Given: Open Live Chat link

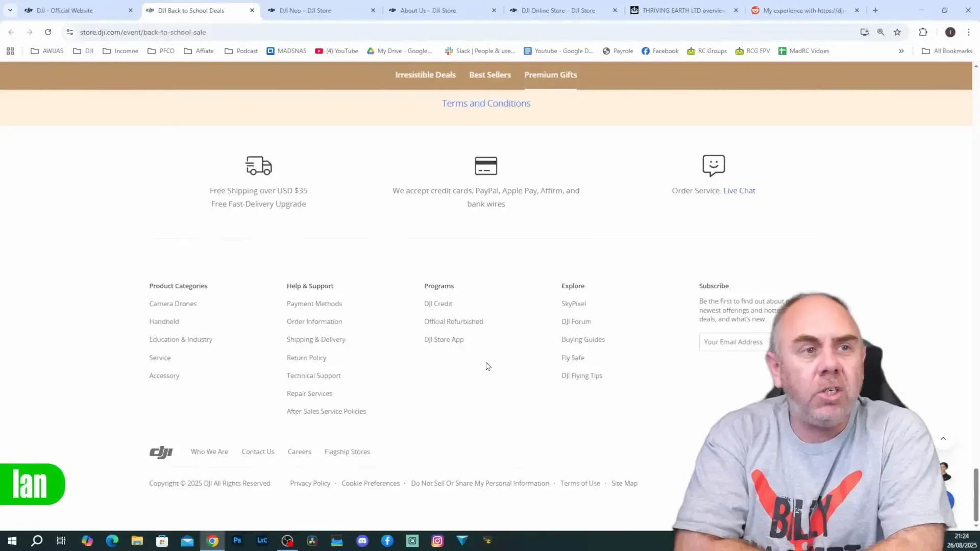Looking at the screenshot, I should click(x=739, y=191).
